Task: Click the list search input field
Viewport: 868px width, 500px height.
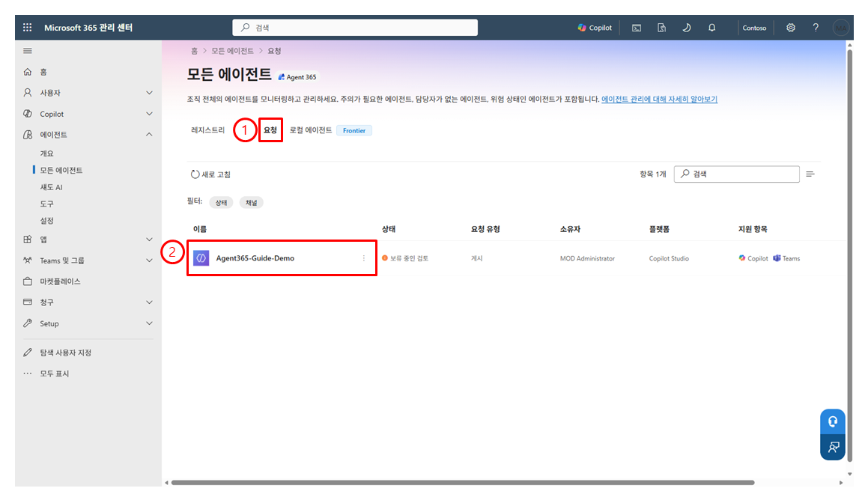Action: tap(737, 174)
